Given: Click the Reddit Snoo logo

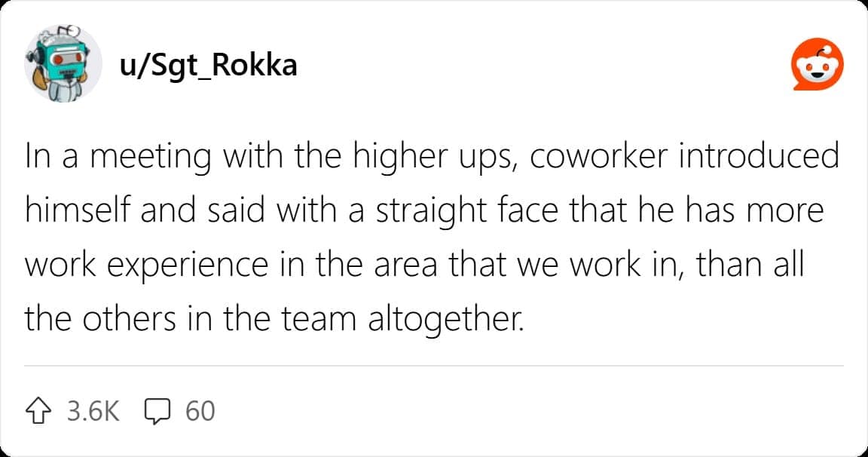Looking at the screenshot, I should coord(817,67).
